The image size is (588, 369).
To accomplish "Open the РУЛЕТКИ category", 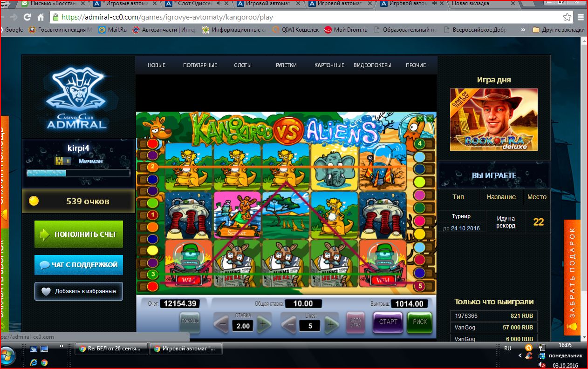I will [x=286, y=65].
